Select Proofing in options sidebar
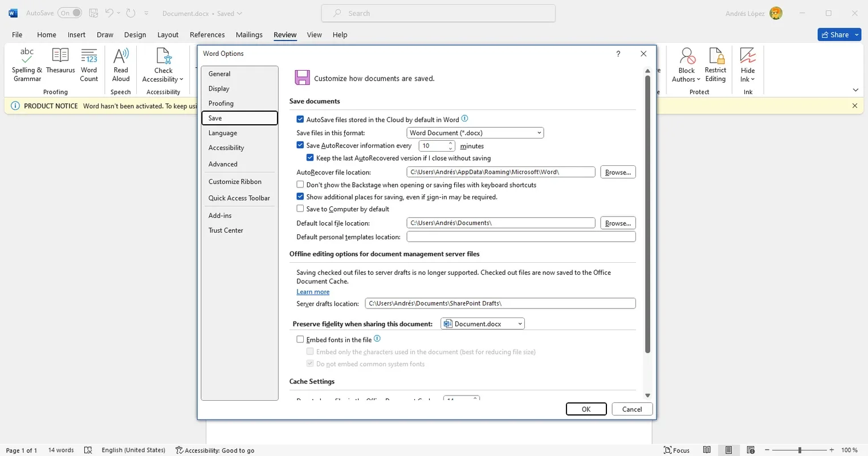 click(x=239, y=103)
